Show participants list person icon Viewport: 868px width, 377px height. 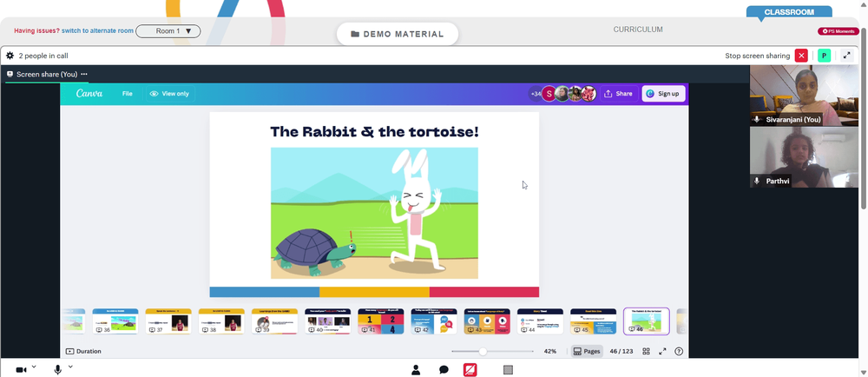click(416, 370)
